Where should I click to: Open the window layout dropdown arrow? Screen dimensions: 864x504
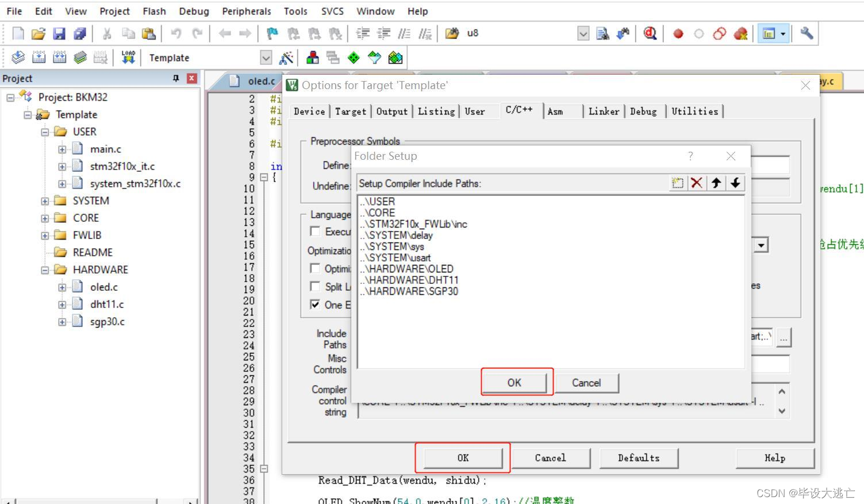point(783,34)
